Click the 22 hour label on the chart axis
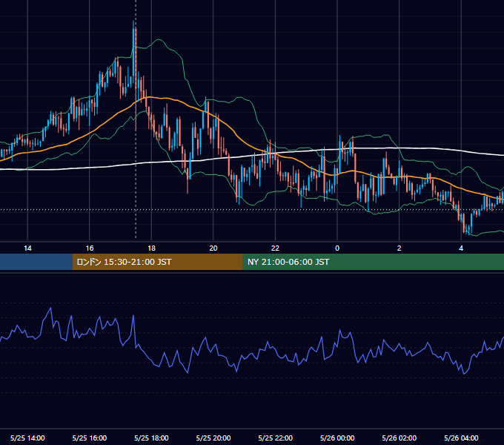The height and width of the screenshot is (445, 504). coord(275,248)
